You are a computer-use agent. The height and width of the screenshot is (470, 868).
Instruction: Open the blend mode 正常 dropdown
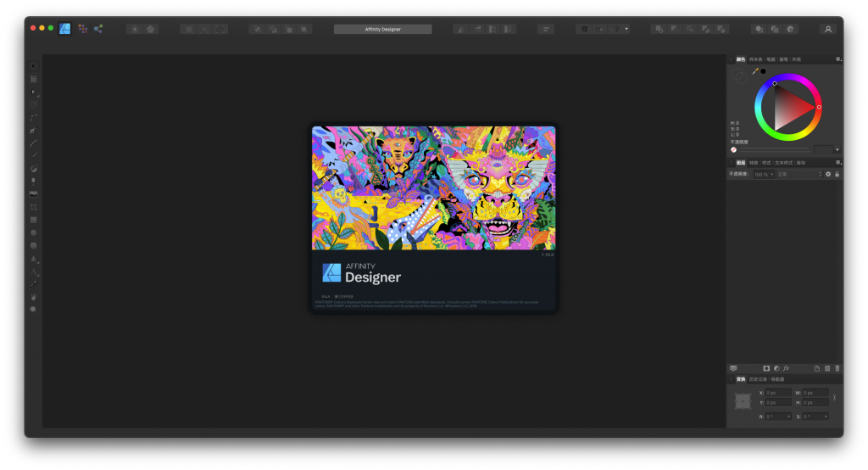tap(800, 175)
